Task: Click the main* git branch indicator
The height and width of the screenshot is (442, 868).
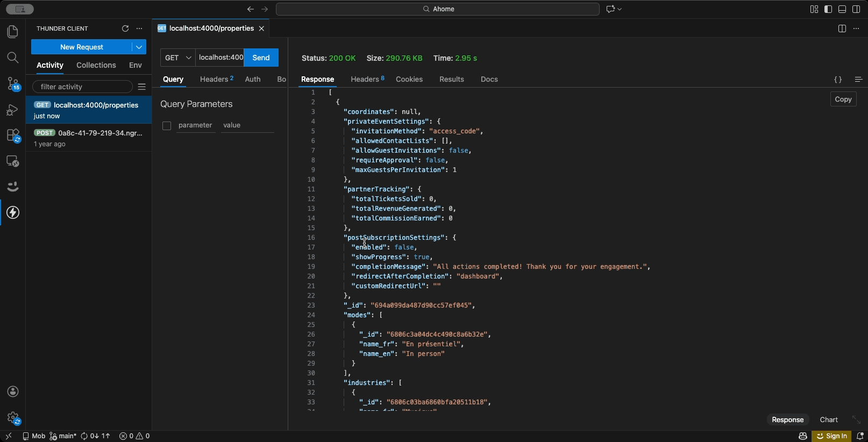Action: point(63,436)
